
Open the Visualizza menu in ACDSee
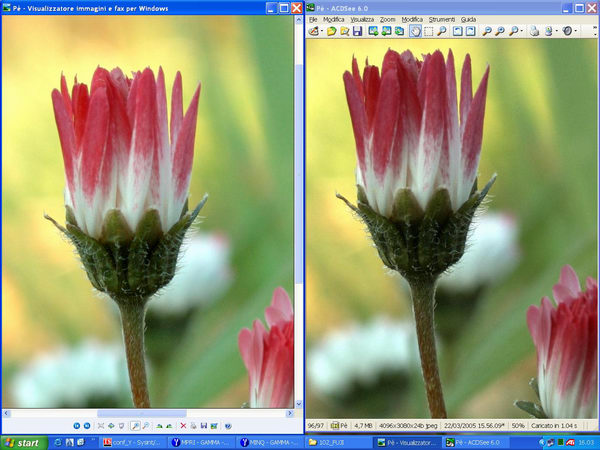(x=362, y=19)
